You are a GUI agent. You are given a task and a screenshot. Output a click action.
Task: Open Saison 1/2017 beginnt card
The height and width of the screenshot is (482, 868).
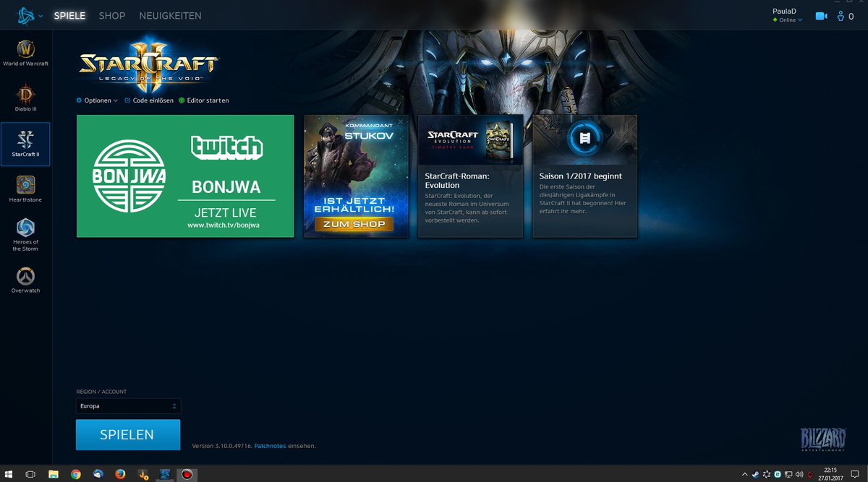(x=584, y=176)
